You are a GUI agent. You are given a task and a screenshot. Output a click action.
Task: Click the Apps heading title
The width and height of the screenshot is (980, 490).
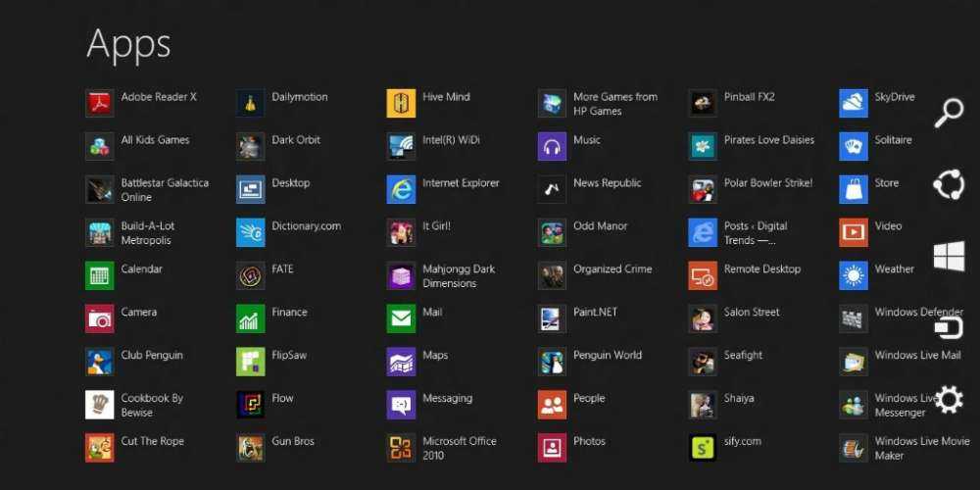click(x=128, y=43)
